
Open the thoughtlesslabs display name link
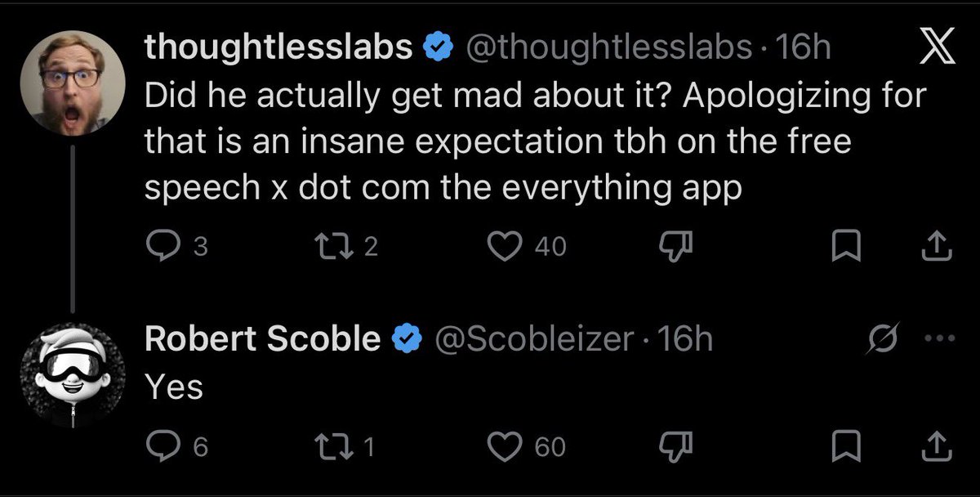[x=278, y=49]
